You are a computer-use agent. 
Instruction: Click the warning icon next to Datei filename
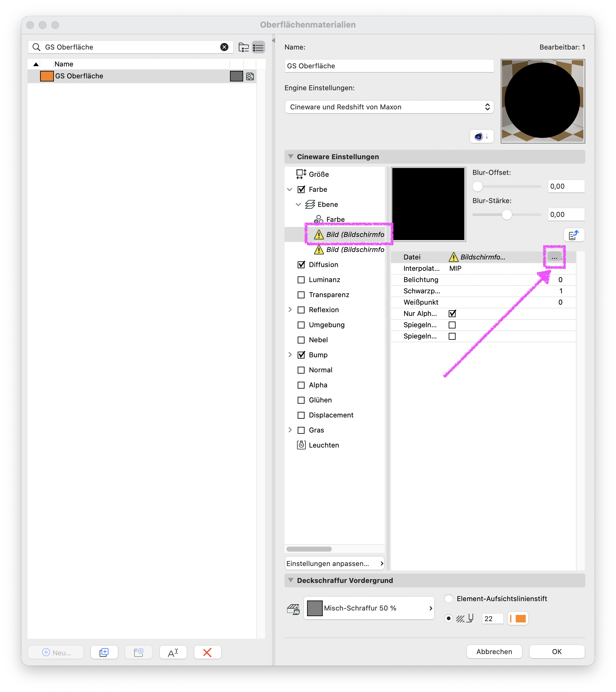[453, 257]
